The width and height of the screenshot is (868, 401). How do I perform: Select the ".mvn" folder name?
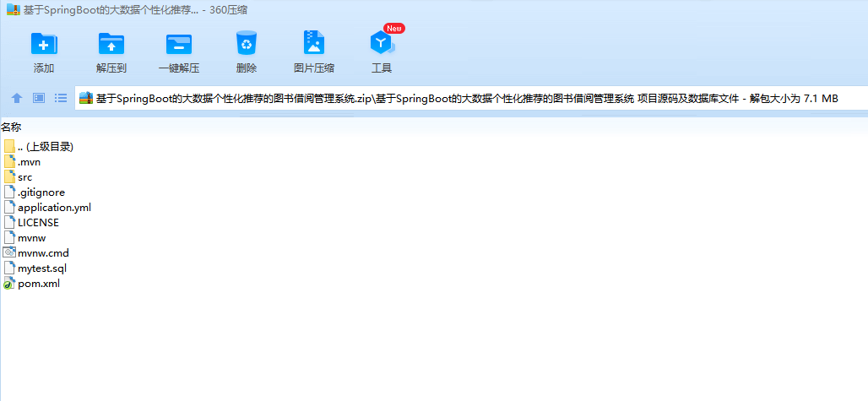29,162
